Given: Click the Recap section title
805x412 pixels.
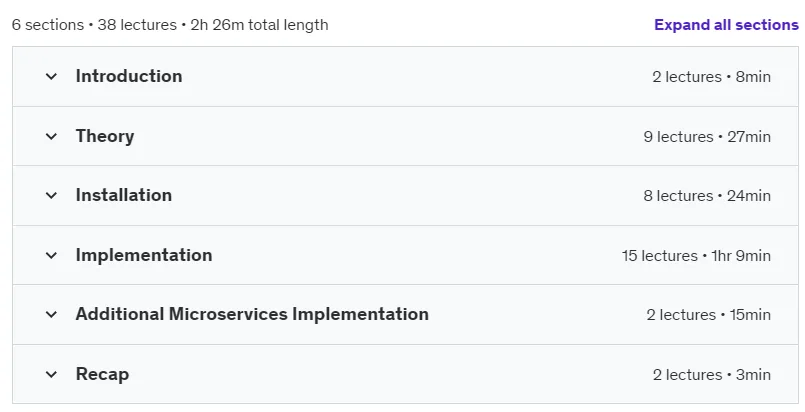Looking at the screenshot, I should [x=102, y=374].
